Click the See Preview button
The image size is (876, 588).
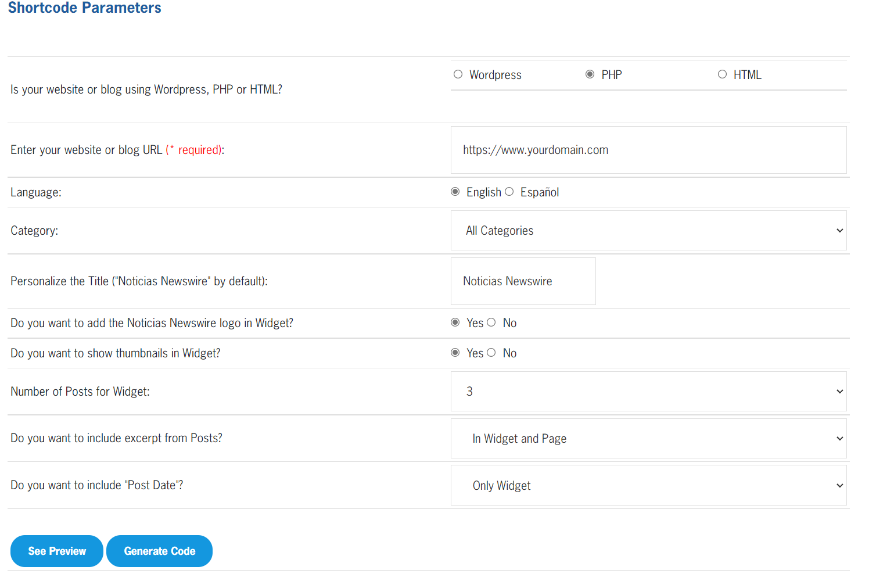point(57,551)
